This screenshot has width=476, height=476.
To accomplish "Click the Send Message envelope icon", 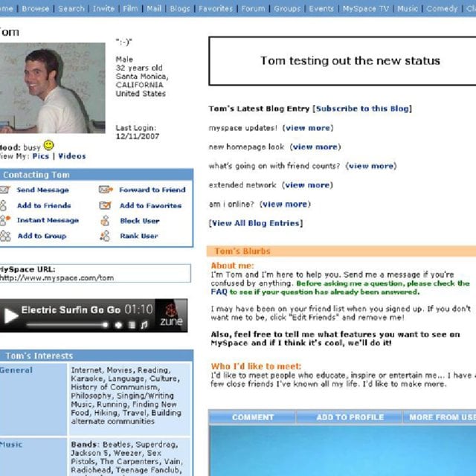I will point(4,190).
